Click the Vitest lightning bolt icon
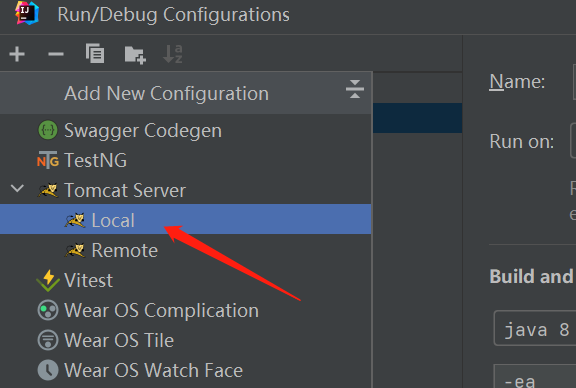576x388 pixels. pos(48,280)
